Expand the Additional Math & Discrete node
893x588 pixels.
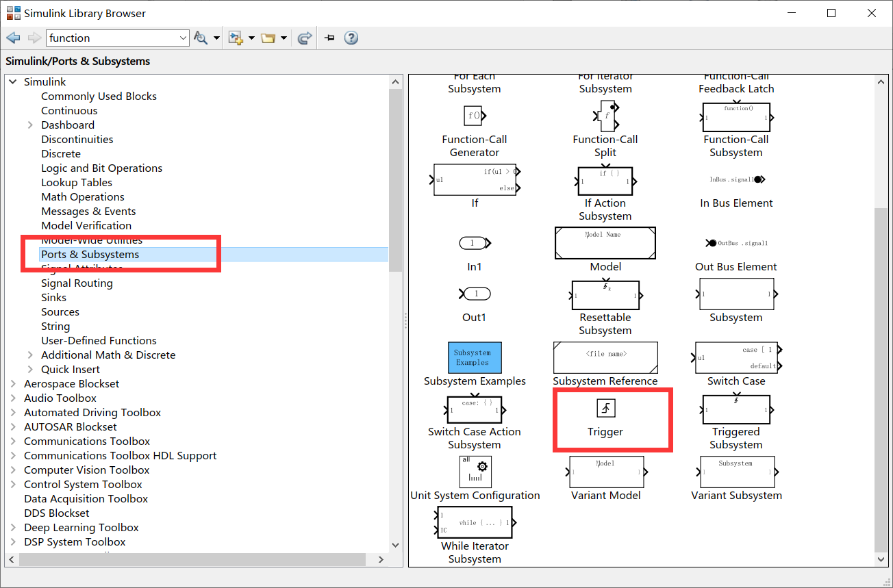click(30, 355)
